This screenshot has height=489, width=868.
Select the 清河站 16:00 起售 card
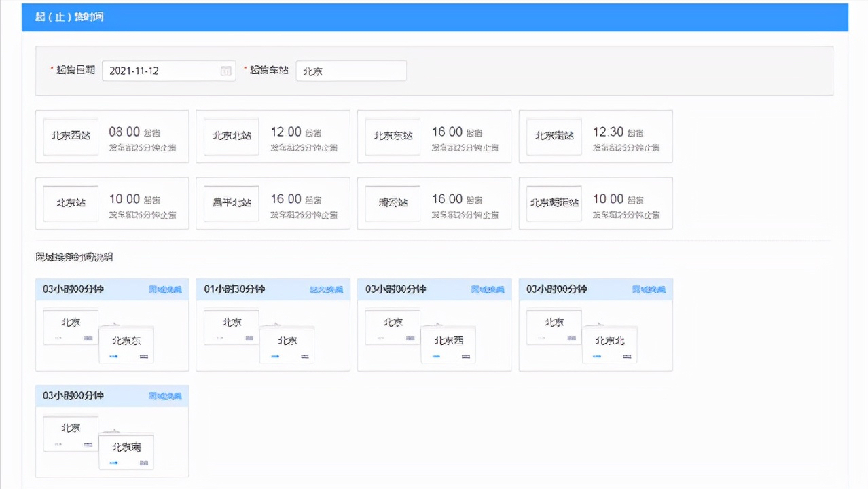[x=434, y=202]
